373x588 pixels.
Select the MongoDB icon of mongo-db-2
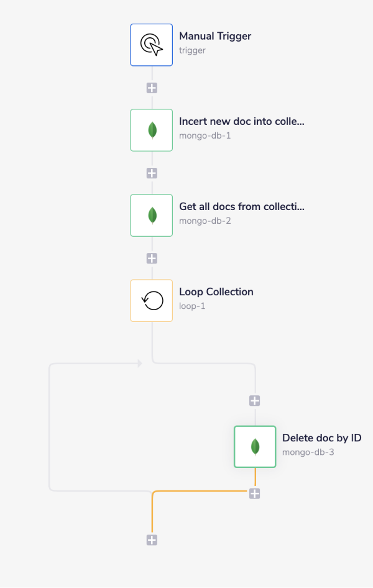point(151,215)
